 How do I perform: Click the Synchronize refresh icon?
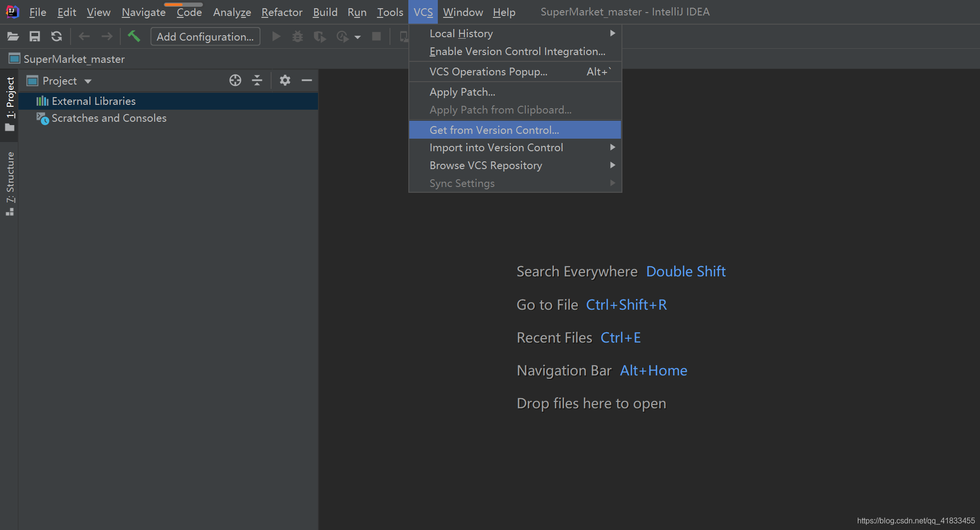tap(57, 37)
